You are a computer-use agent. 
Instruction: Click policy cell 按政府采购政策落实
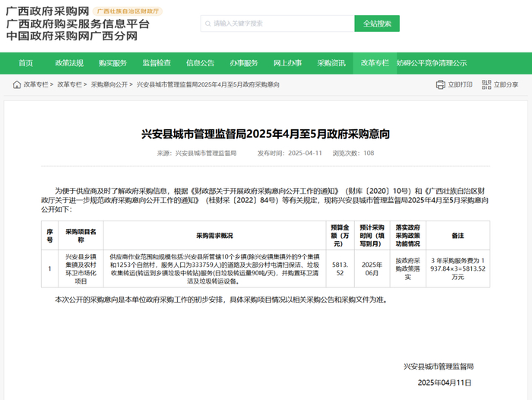408,269
